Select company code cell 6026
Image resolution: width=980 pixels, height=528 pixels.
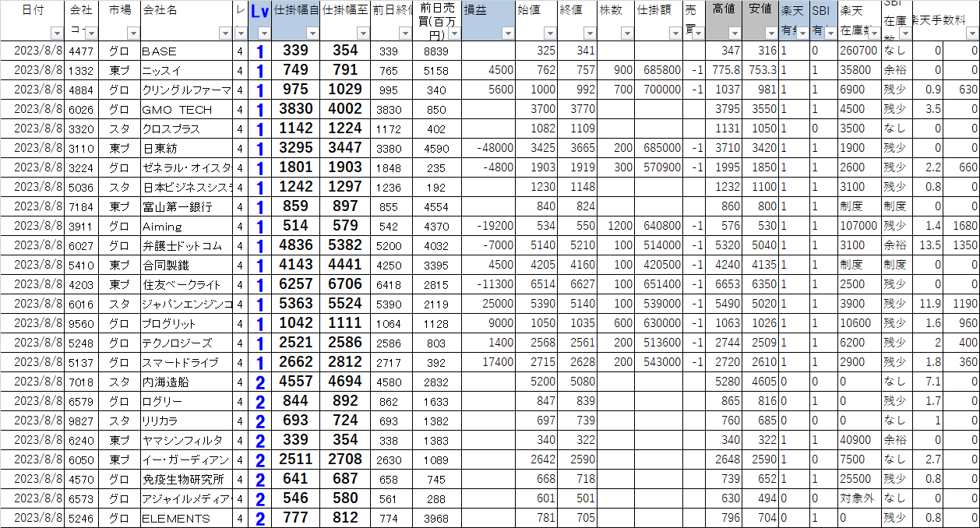(x=81, y=109)
